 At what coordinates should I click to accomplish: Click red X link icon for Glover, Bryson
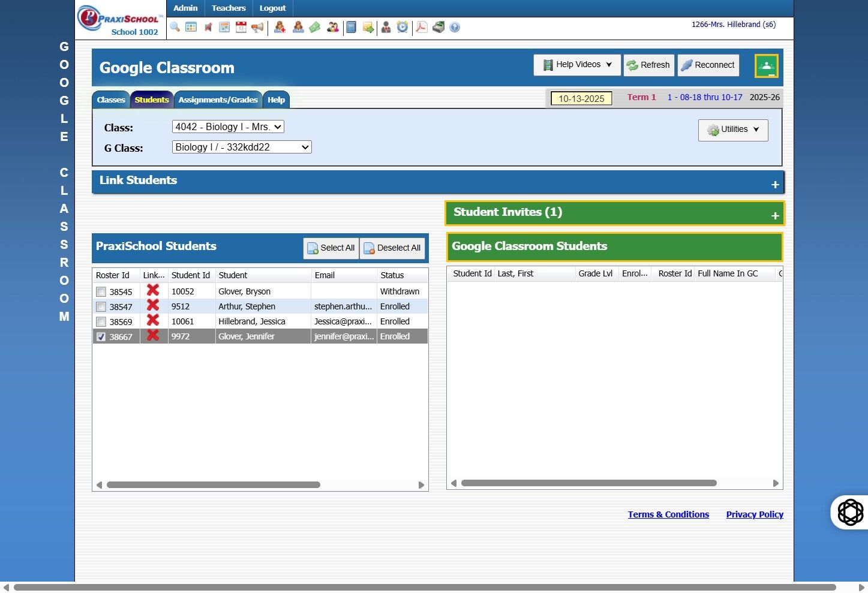click(153, 290)
